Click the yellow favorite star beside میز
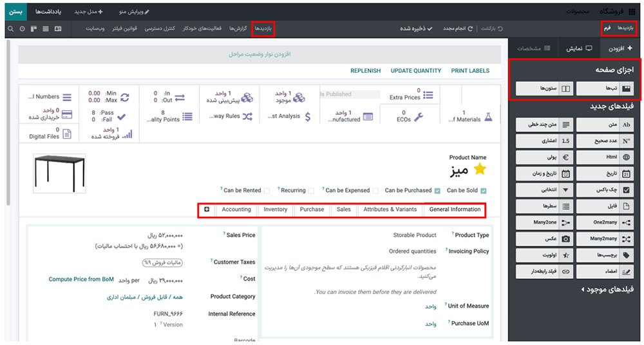This screenshot has height=345, width=644. pyautogui.click(x=480, y=170)
